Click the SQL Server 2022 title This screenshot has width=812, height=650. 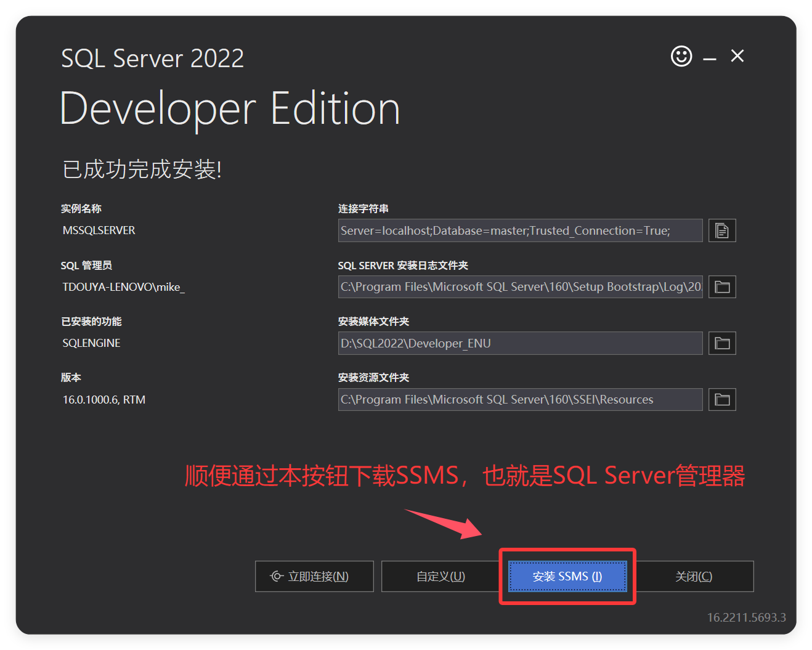click(x=153, y=59)
